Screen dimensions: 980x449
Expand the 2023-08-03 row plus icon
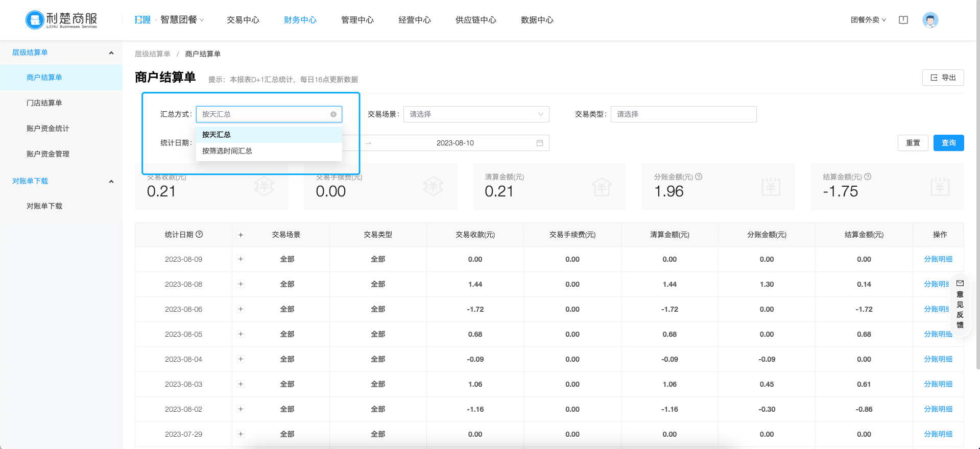241,384
